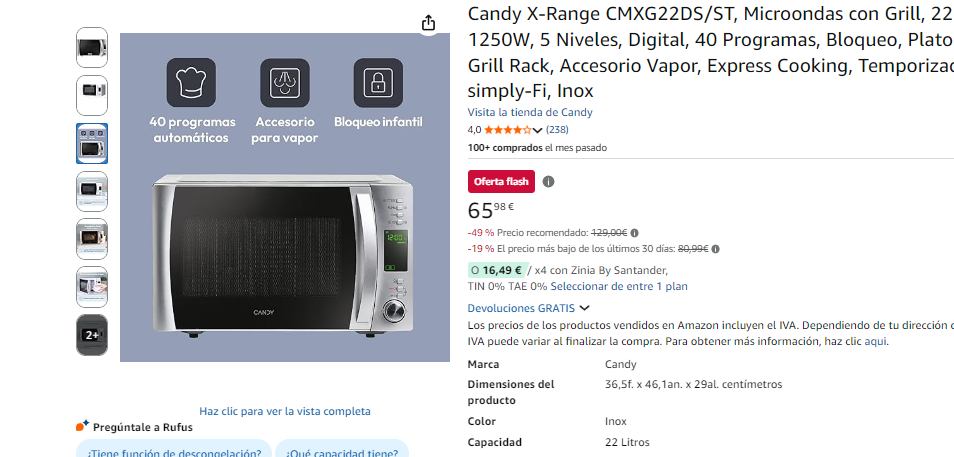The height and width of the screenshot is (457, 954).
Task: Click the info icon beside Oferta flash
Action: [x=548, y=182]
